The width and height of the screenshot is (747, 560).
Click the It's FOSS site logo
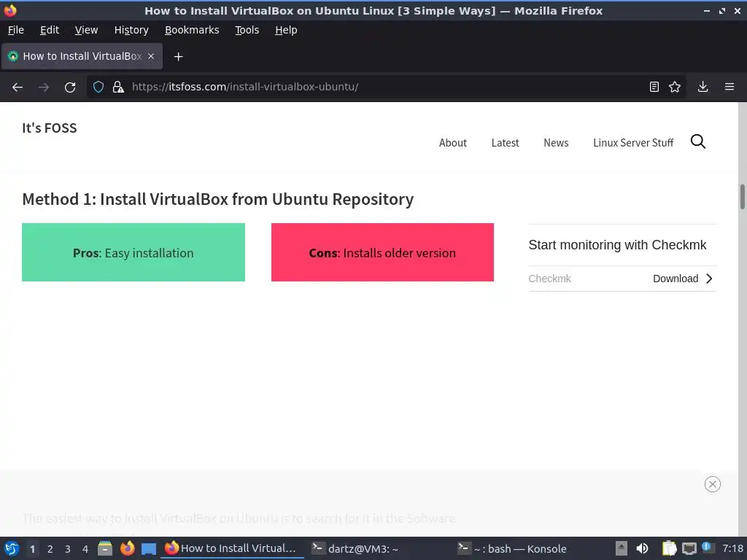click(50, 128)
